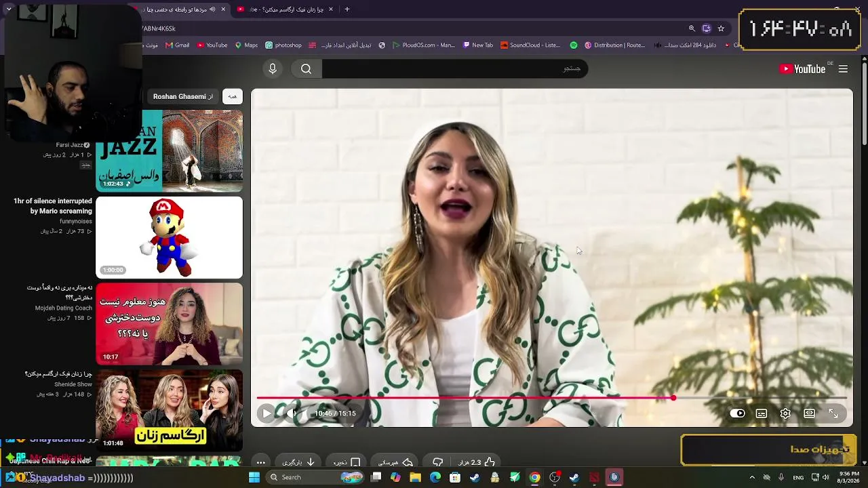
Task: Open the Shenide Show video thumbnail
Action: [x=169, y=410]
